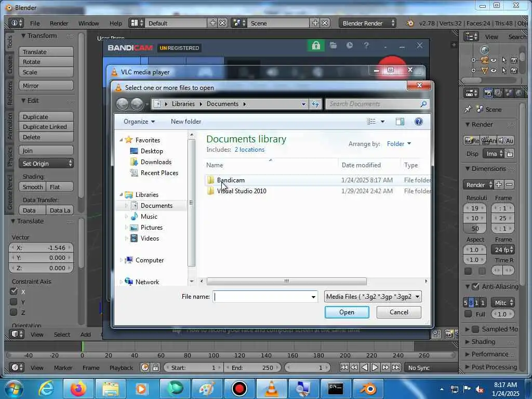Select render tab camera icon in properties

pos(488,93)
